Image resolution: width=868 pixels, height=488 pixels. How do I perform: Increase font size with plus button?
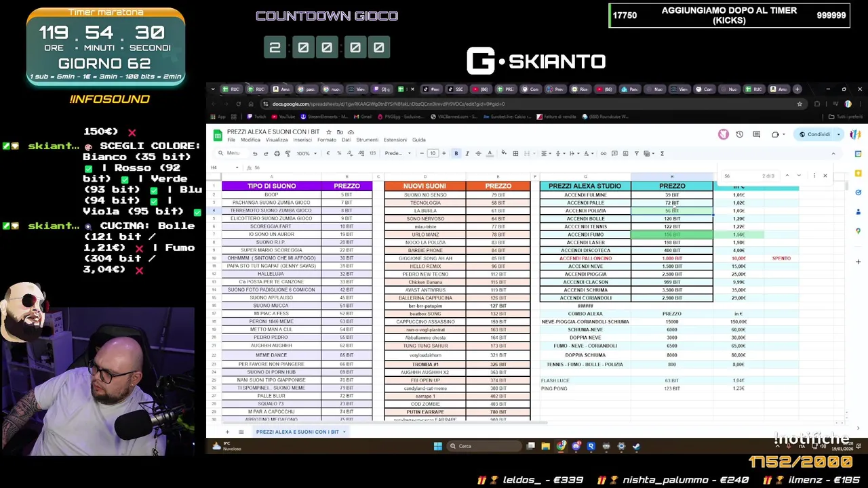(443, 153)
